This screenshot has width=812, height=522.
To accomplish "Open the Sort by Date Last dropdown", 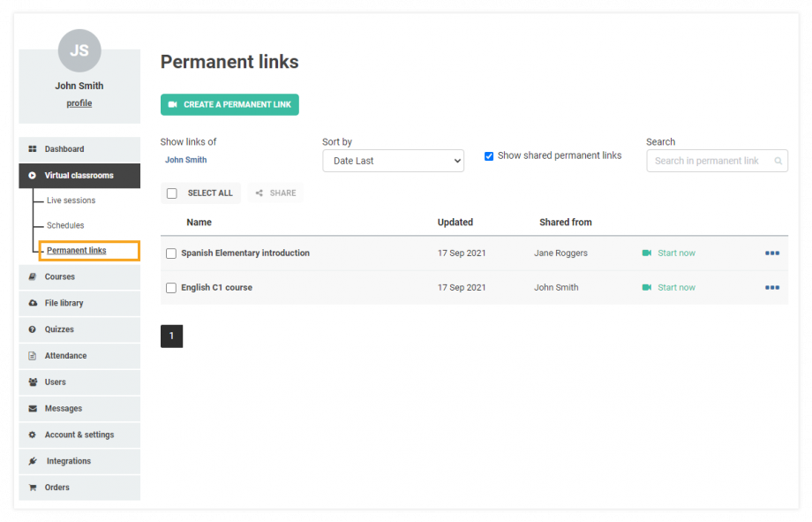I will point(393,161).
